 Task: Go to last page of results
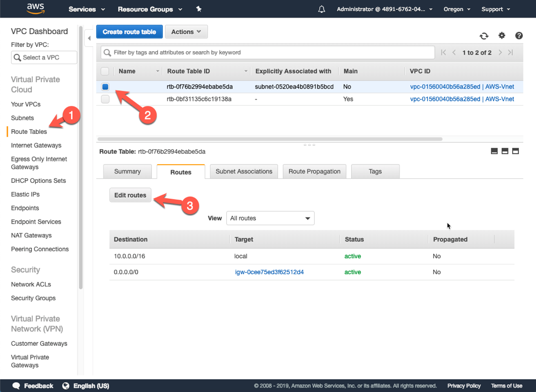click(x=511, y=52)
